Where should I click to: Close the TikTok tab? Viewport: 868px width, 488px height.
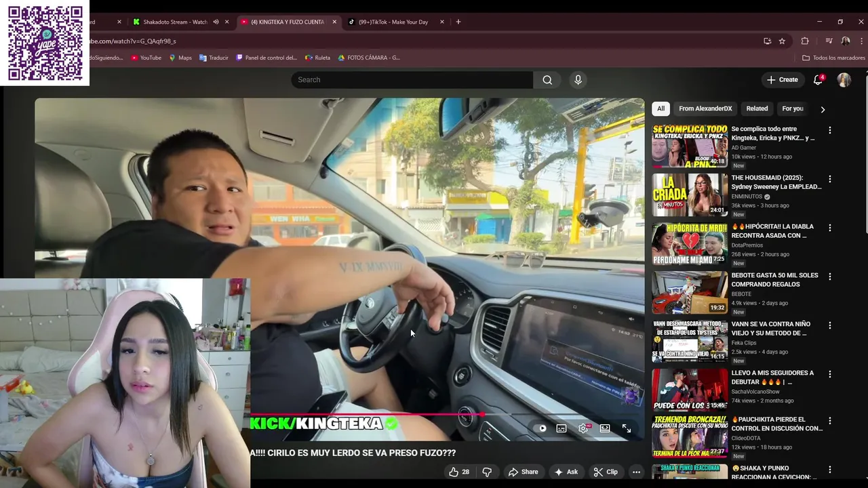click(x=442, y=22)
